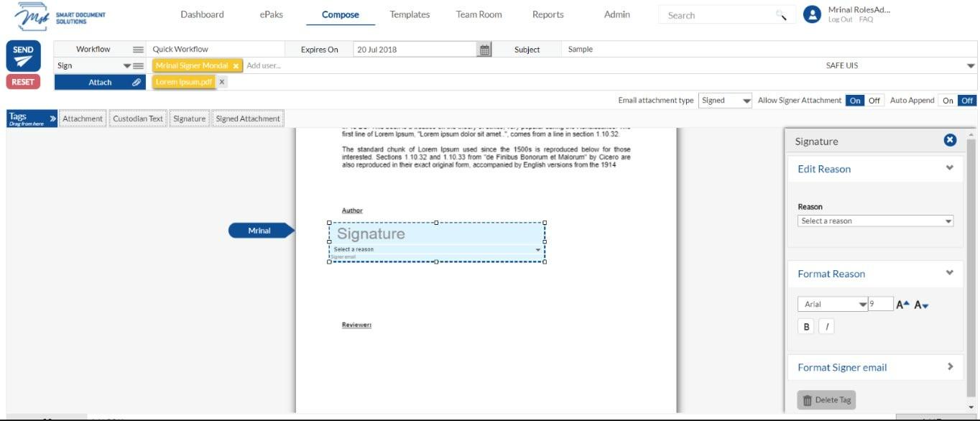Viewport: 980px width, 421px height.
Task: Open the FAQ link
Action: (x=866, y=19)
